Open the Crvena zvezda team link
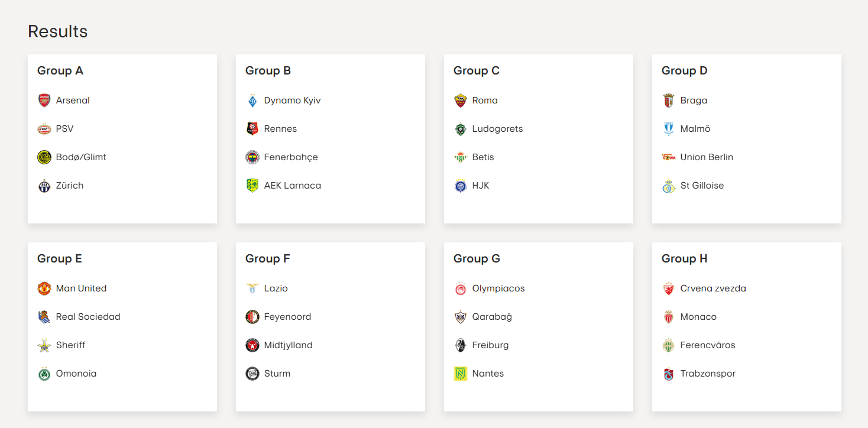This screenshot has width=868, height=428. tap(713, 288)
